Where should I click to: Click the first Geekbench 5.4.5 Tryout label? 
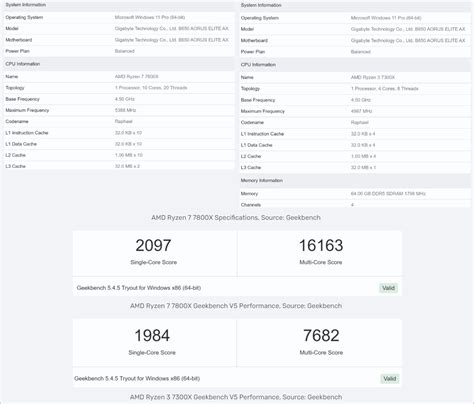(139, 288)
